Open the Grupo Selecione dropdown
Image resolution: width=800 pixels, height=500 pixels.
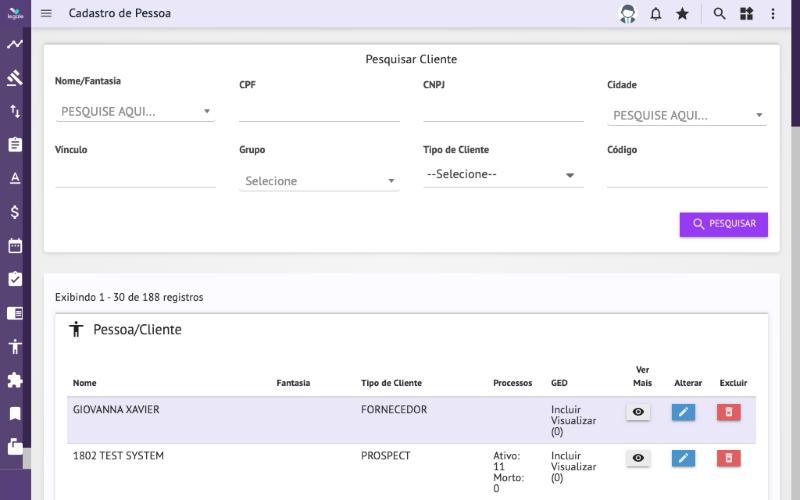(x=319, y=181)
